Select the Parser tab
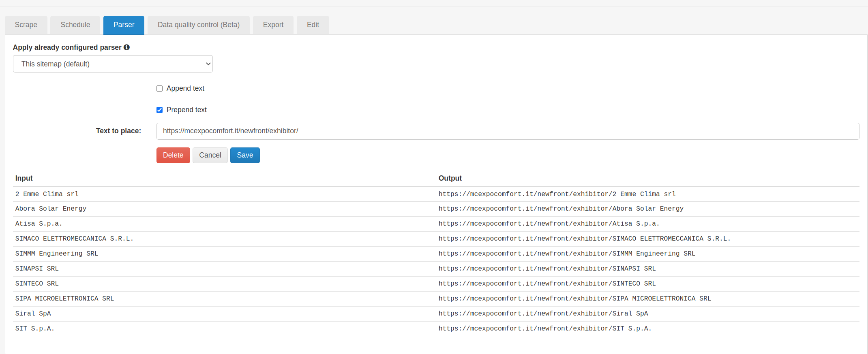 [124, 25]
